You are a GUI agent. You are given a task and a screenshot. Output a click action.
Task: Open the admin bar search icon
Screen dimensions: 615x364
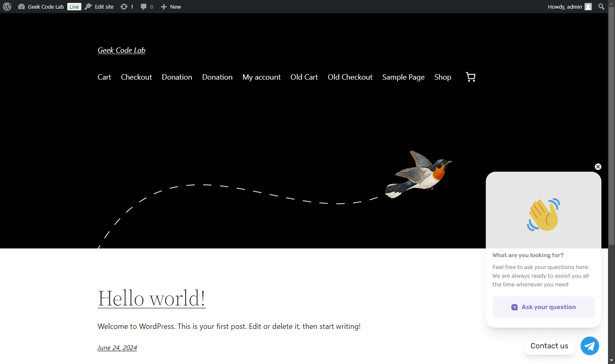click(601, 7)
